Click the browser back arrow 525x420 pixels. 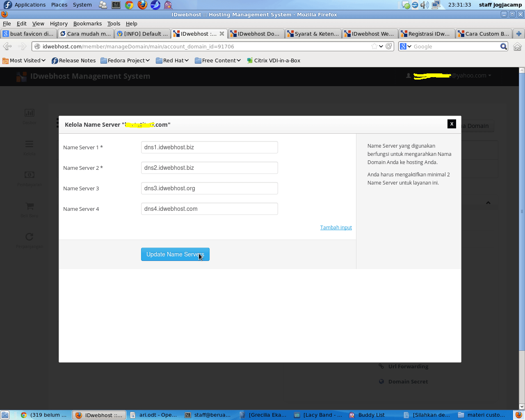point(8,46)
